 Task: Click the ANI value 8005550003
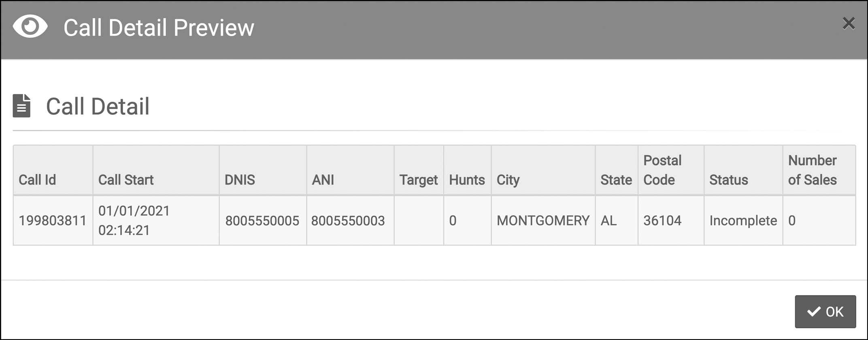pyautogui.click(x=348, y=221)
